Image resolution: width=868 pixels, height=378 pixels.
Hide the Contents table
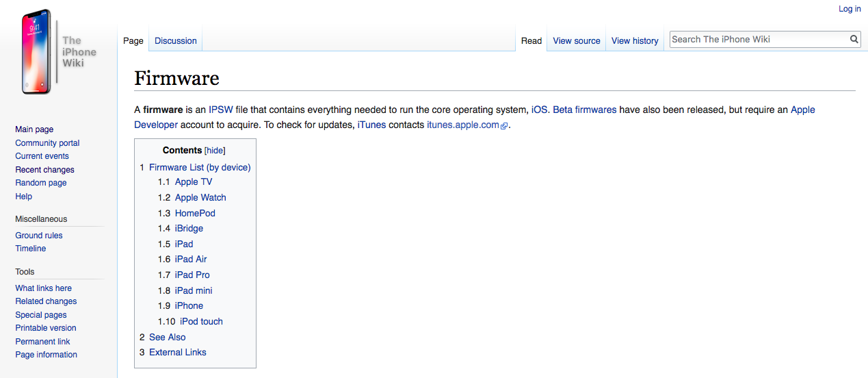pyautogui.click(x=215, y=151)
